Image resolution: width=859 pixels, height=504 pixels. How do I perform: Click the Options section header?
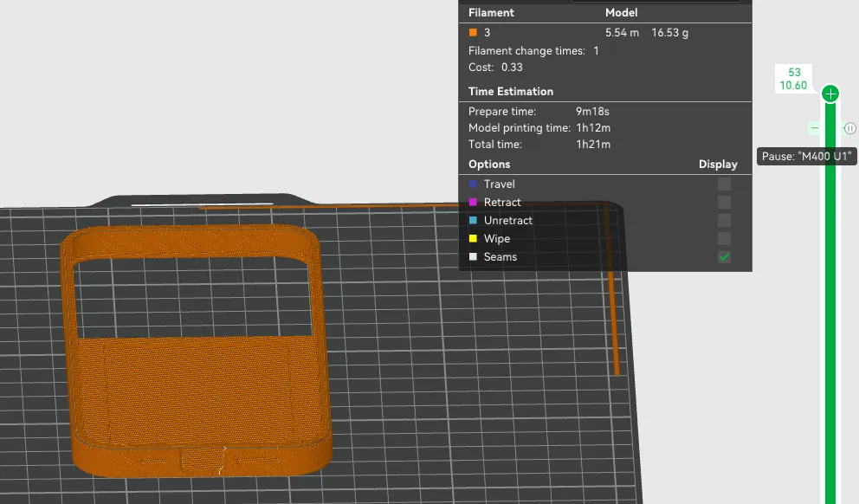(489, 165)
